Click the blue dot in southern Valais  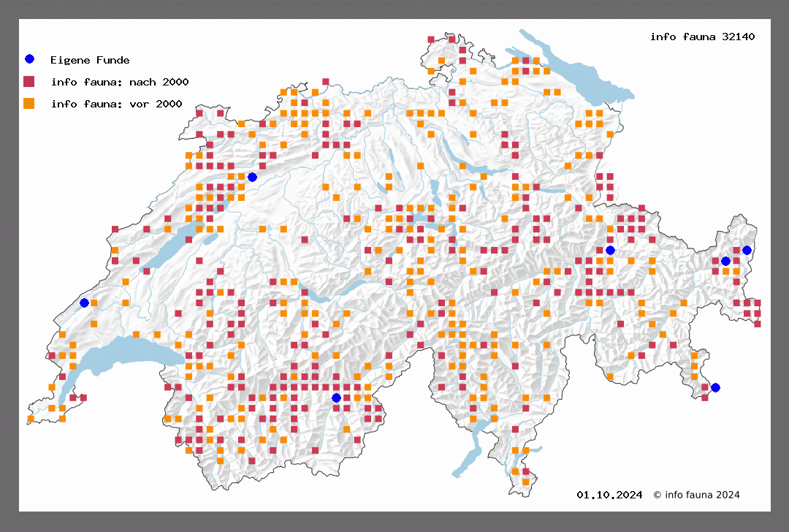click(x=336, y=398)
